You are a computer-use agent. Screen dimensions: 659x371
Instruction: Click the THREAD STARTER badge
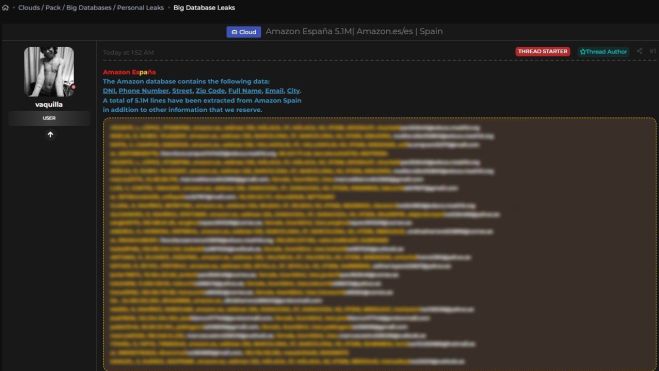[543, 51]
